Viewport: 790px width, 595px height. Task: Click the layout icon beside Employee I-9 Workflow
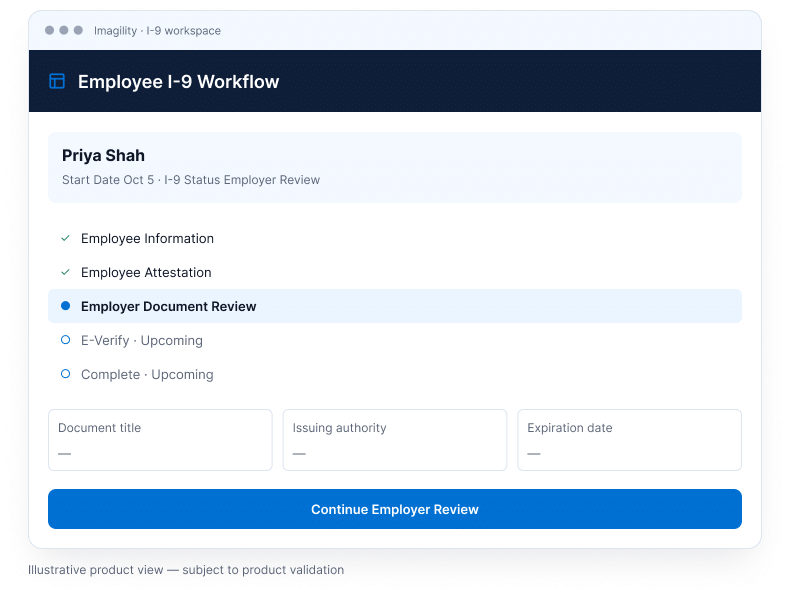[57, 81]
